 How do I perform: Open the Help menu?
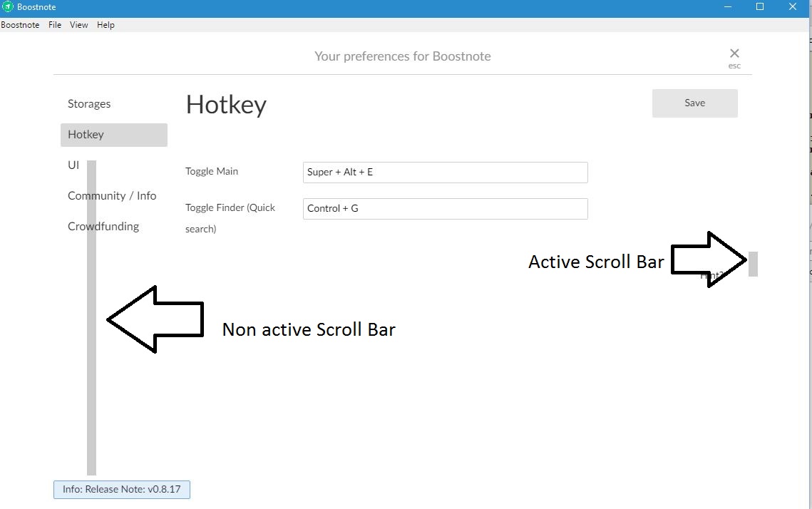click(x=106, y=24)
